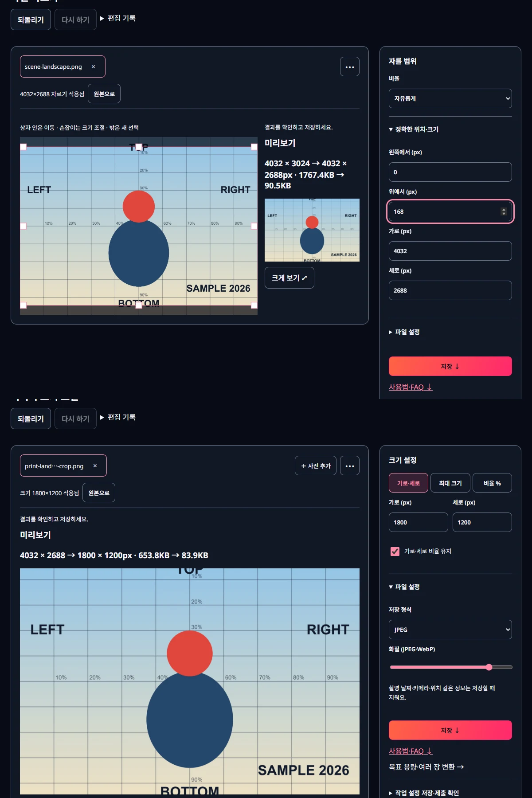Click the top-center crop handle

coord(139,147)
